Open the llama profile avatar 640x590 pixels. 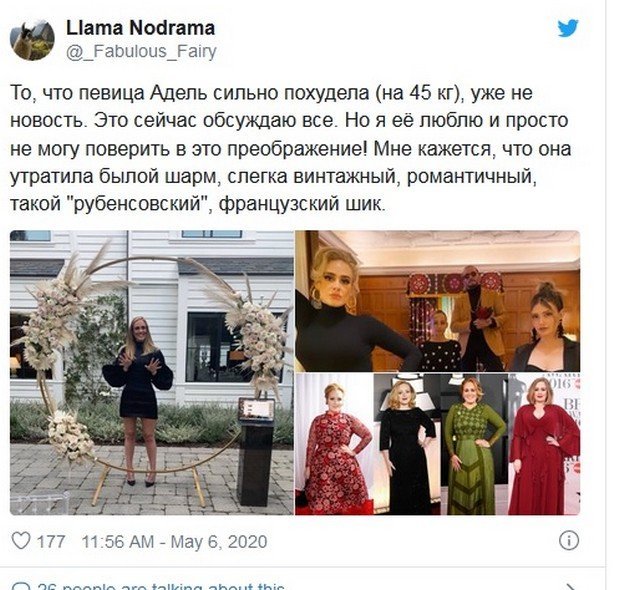(x=32, y=40)
